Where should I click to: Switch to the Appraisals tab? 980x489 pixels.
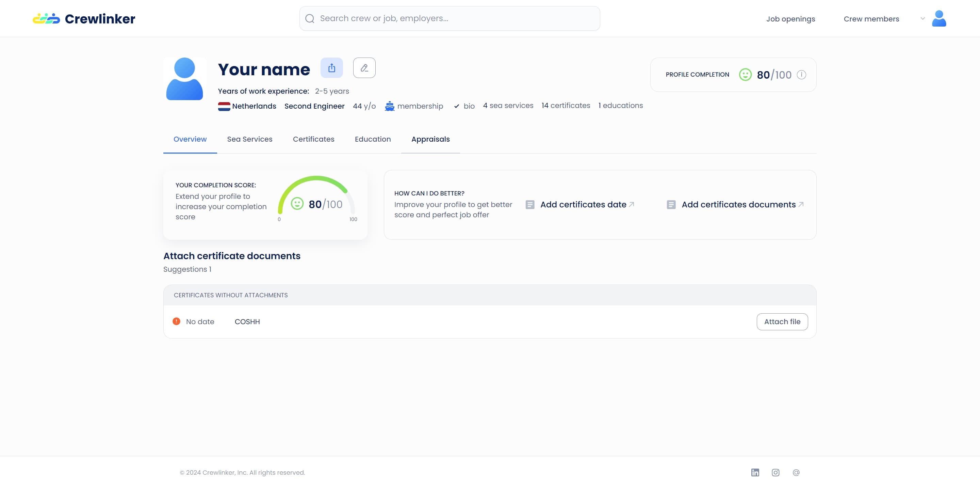point(430,139)
